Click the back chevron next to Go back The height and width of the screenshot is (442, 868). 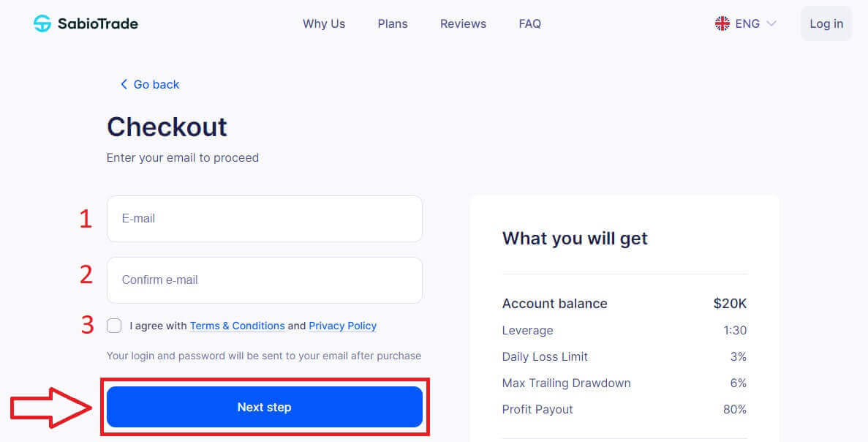point(124,84)
